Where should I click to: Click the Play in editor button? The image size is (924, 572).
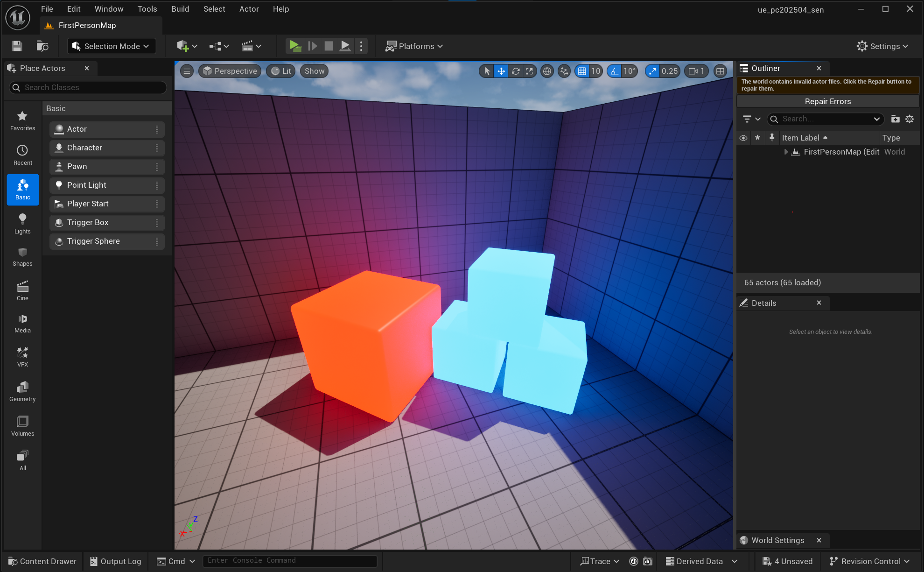click(x=295, y=46)
